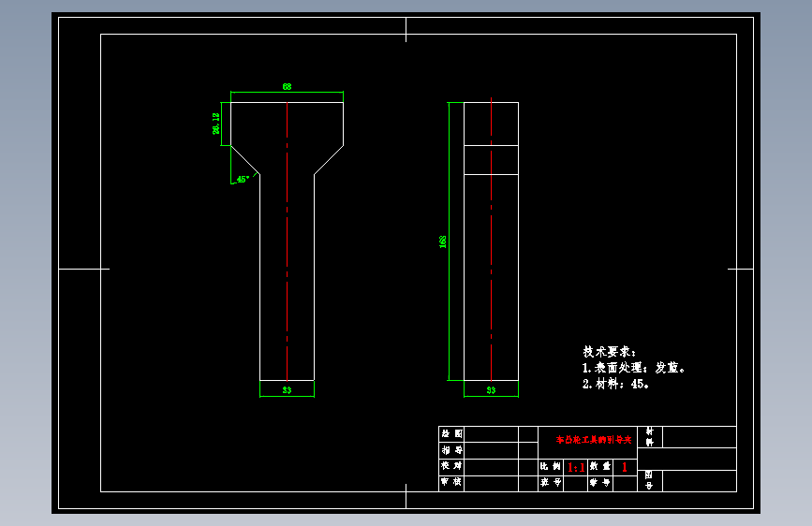This screenshot has width=812, height=526.
Task: Click the 审核 label in title block
Action: [451, 482]
